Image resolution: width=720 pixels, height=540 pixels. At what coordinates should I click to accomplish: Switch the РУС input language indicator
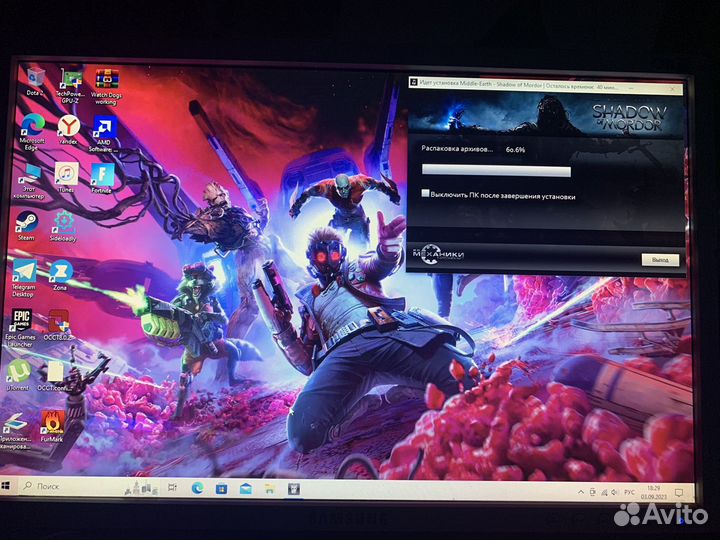point(630,492)
